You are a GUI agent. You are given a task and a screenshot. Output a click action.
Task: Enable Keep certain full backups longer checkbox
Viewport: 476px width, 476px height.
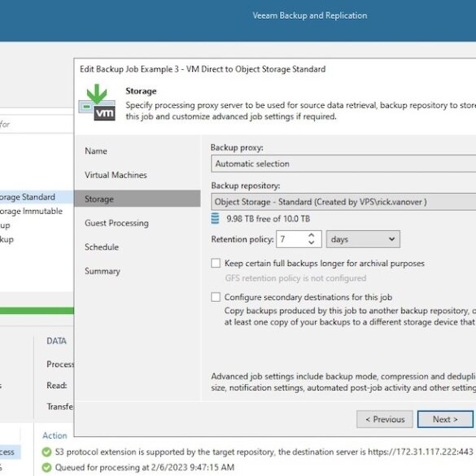pyautogui.click(x=216, y=263)
